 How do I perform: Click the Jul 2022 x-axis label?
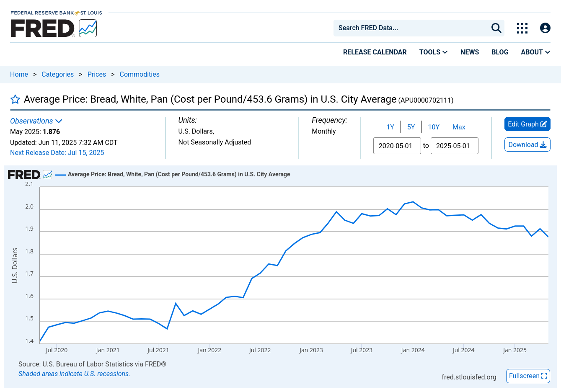click(x=260, y=350)
